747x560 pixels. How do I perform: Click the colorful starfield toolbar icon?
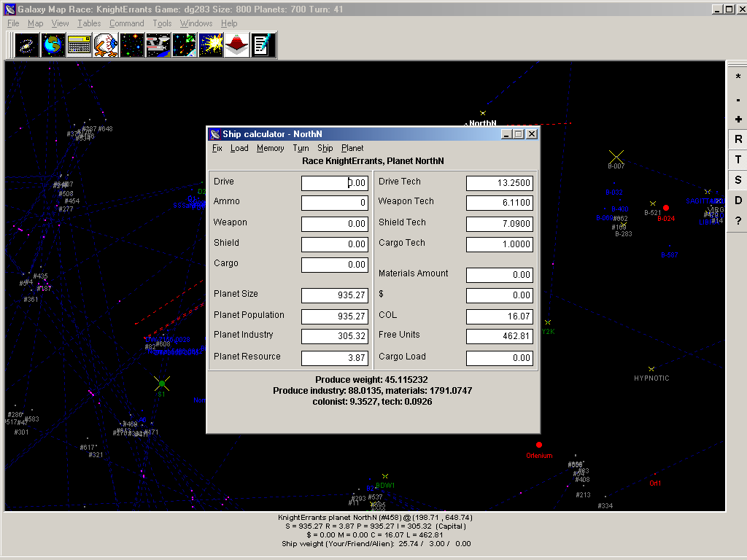[x=132, y=45]
